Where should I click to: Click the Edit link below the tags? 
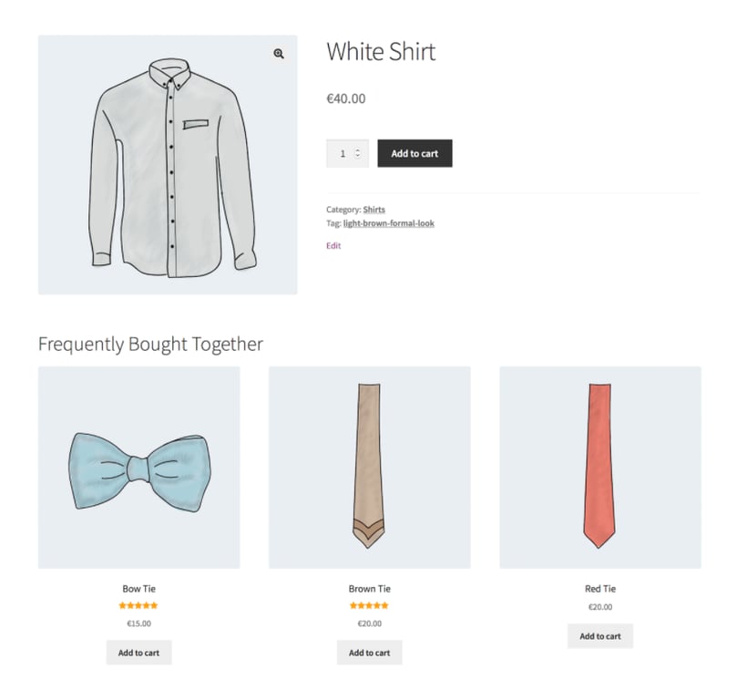pyautogui.click(x=332, y=245)
